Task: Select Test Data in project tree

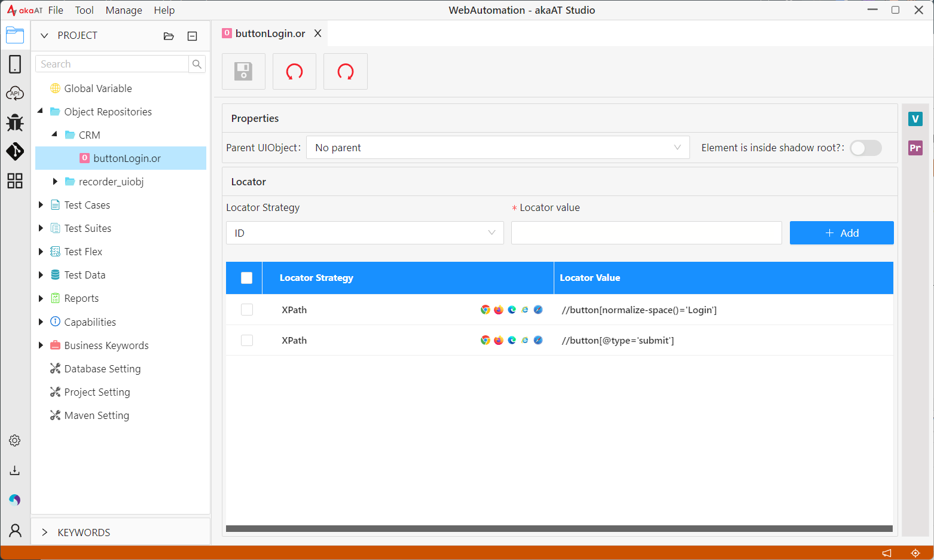Action: pyautogui.click(x=85, y=275)
